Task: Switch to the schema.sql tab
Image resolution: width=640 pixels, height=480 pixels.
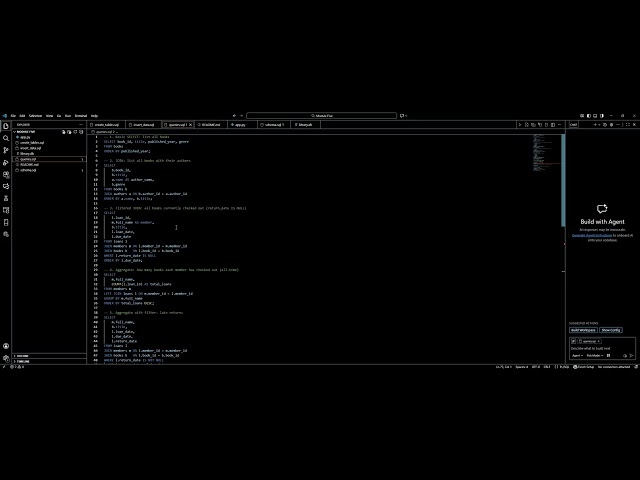Action: point(273,124)
